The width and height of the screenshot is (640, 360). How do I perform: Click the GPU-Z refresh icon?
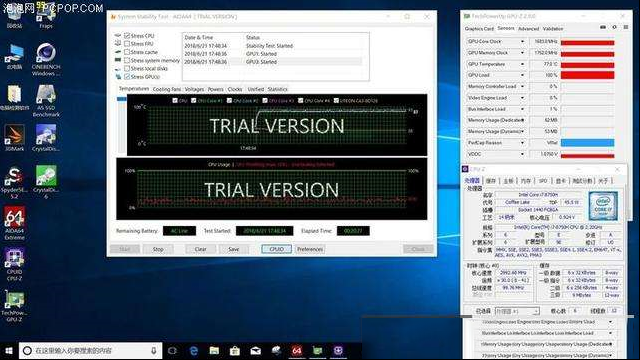coord(614,27)
